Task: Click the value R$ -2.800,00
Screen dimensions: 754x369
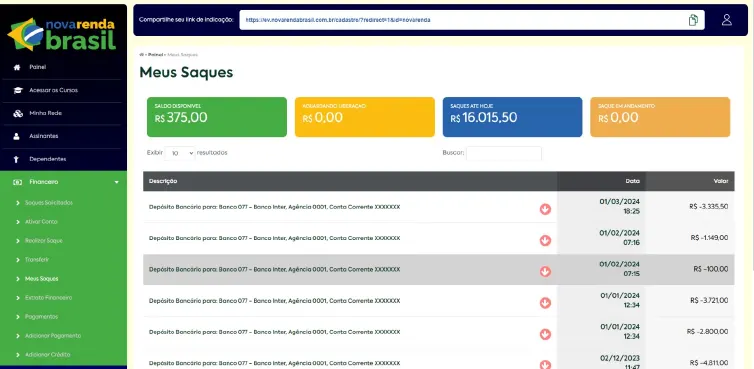Action: click(x=707, y=331)
